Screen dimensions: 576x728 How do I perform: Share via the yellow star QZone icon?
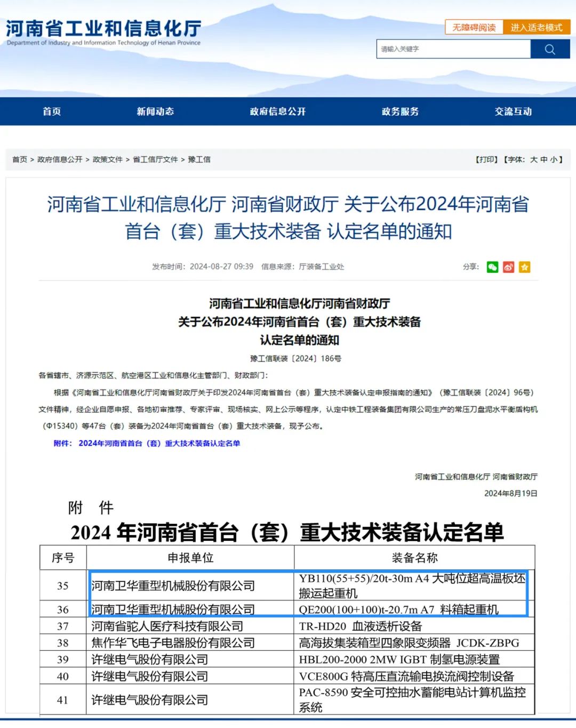coord(525,267)
